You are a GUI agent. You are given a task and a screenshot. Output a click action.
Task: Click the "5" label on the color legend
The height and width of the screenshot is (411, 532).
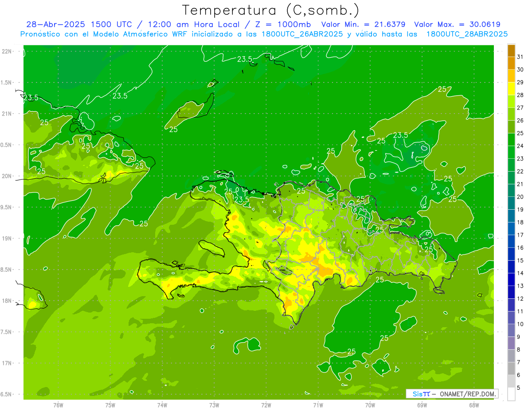(518, 388)
